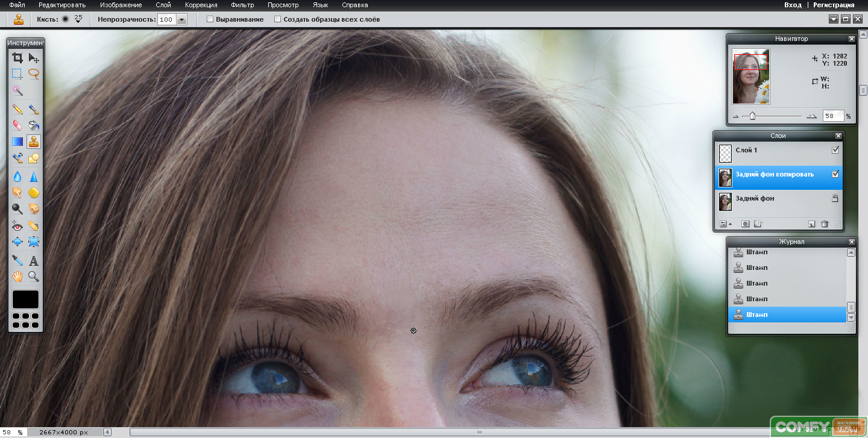The width and height of the screenshot is (868, 438).
Task: Open layer styles in Слои panel
Action: click(x=758, y=224)
